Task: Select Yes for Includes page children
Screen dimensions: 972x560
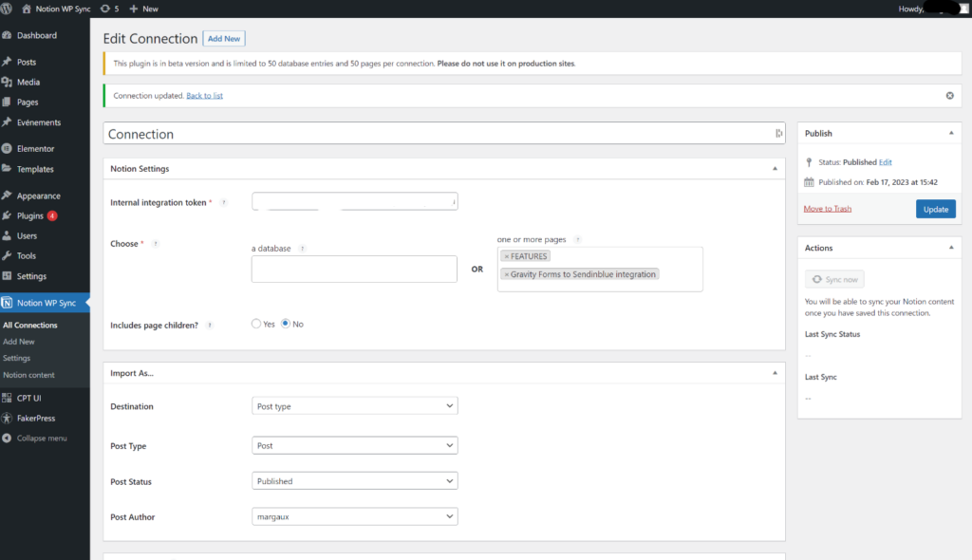Action: point(256,324)
